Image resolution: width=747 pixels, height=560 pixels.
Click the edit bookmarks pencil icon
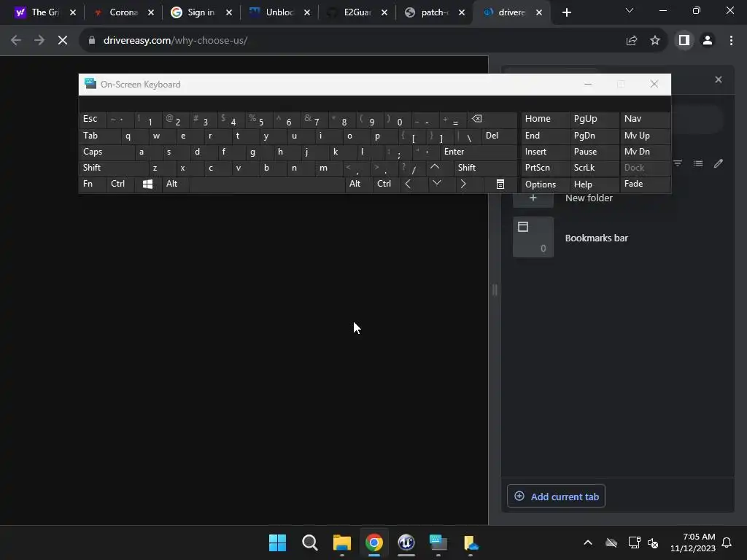point(719,163)
